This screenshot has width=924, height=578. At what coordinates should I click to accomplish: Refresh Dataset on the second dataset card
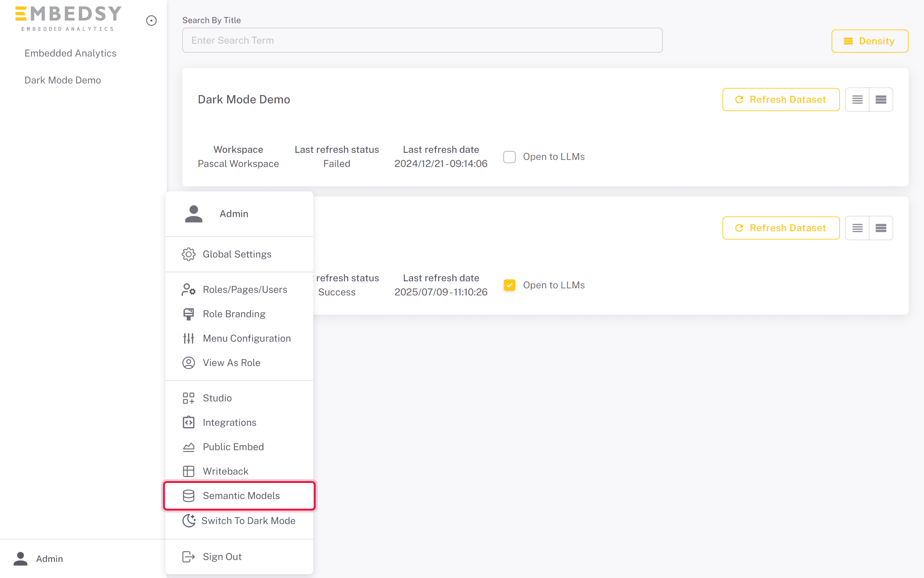pos(781,228)
